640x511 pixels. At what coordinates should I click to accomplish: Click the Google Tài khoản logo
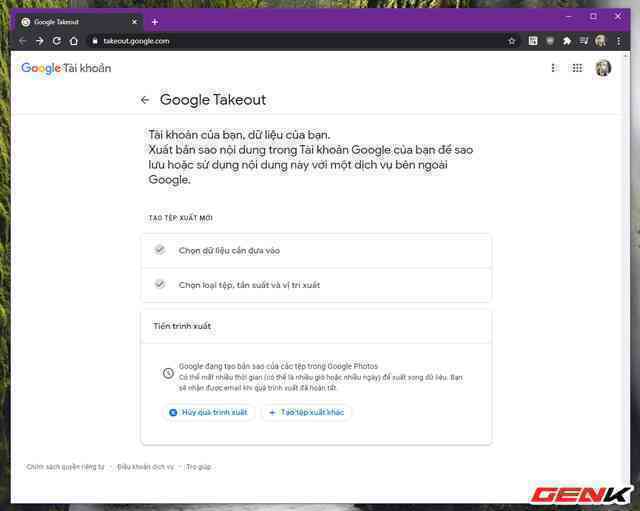(66, 68)
